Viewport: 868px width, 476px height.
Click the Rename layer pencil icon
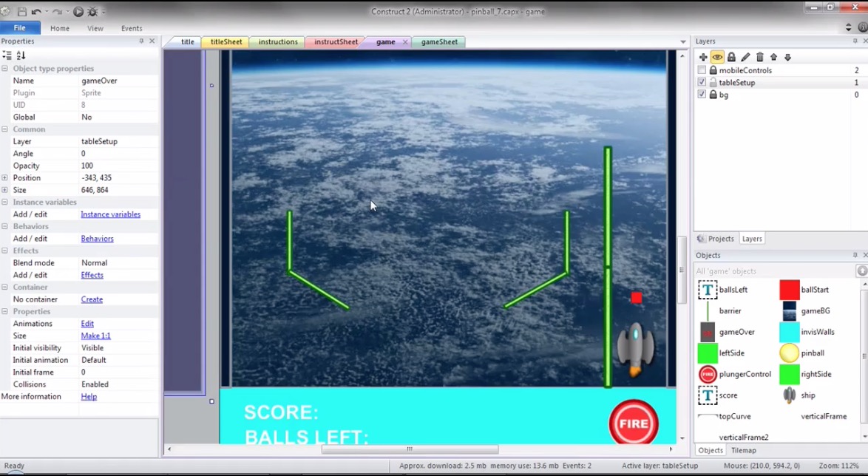[745, 58]
